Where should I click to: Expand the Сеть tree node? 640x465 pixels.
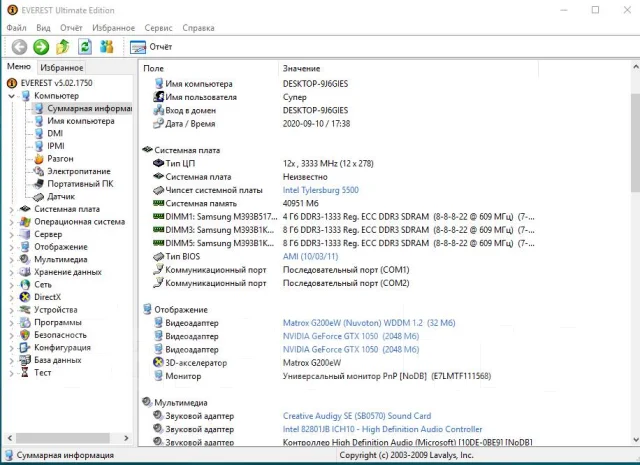(11, 285)
